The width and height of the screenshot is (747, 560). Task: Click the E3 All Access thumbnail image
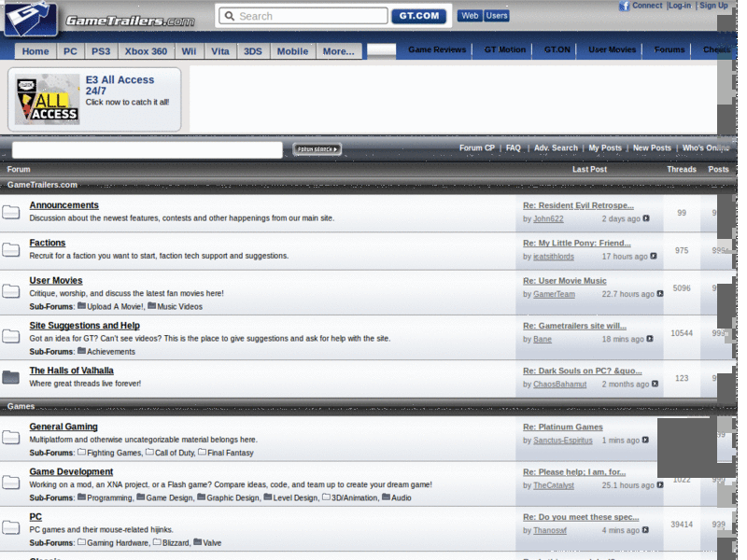48,99
